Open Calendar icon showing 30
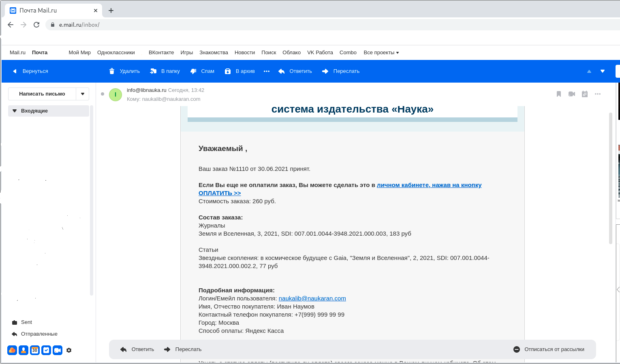 [35, 350]
